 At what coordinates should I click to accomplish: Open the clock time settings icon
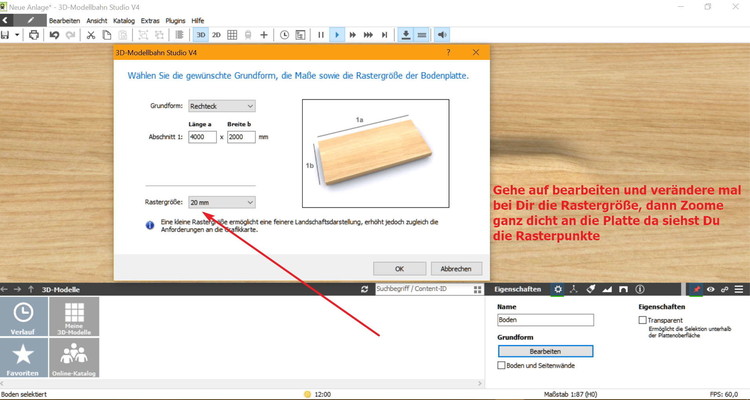pos(285,35)
